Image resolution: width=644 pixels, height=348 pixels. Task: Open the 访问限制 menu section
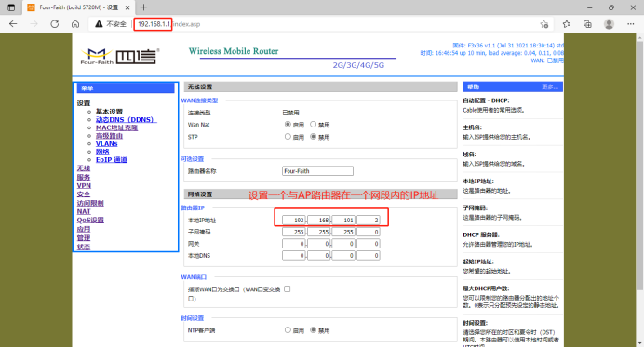pos(90,203)
